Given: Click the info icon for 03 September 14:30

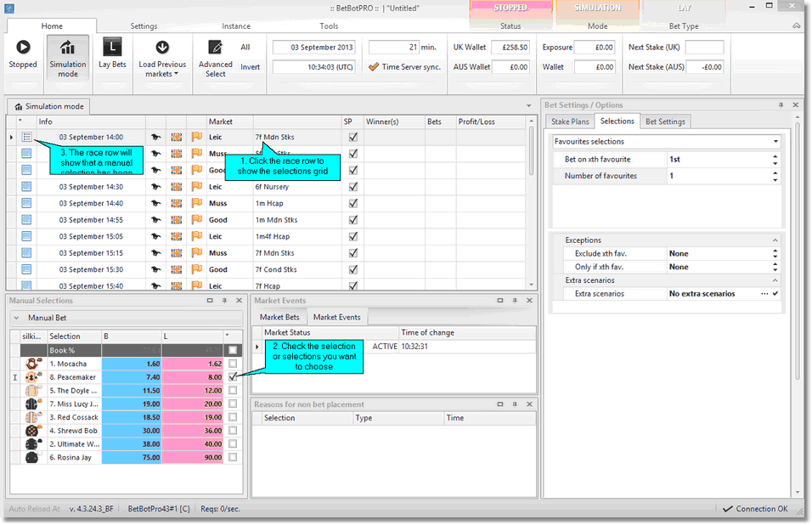Looking at the screenshot, I should click(x=26, y=186).
